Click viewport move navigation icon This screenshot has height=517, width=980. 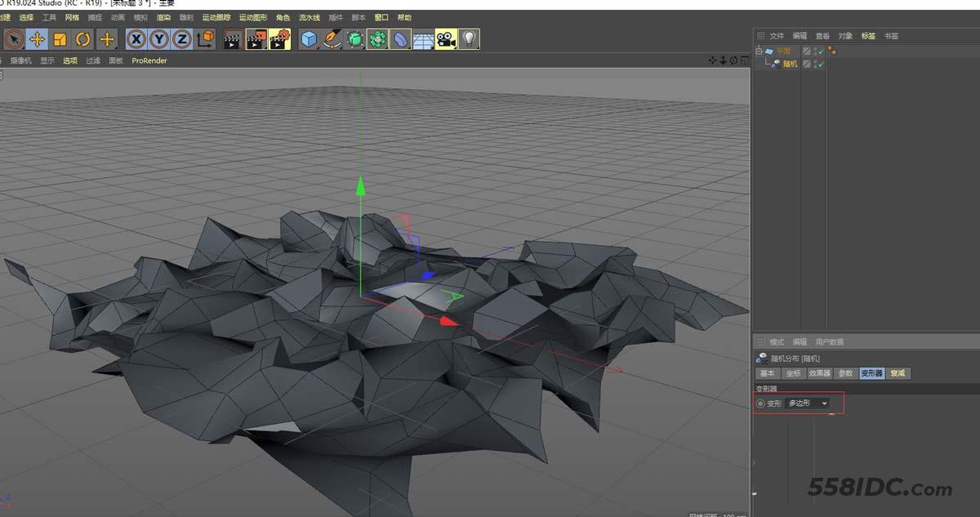pyautogui.click(x=713, y=60)
